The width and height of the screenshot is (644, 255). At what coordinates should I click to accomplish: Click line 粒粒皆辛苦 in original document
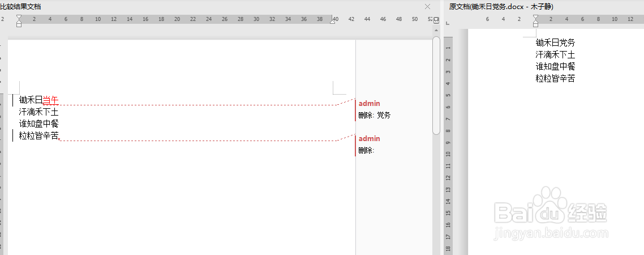pos(555,78)
